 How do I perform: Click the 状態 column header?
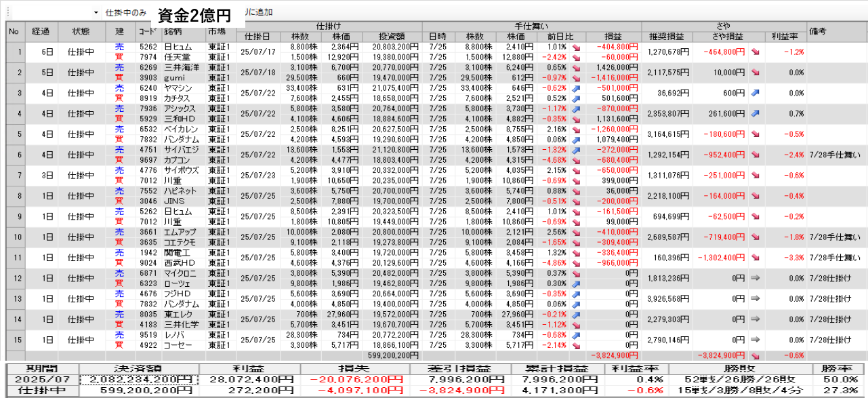[x=81, y=31]
